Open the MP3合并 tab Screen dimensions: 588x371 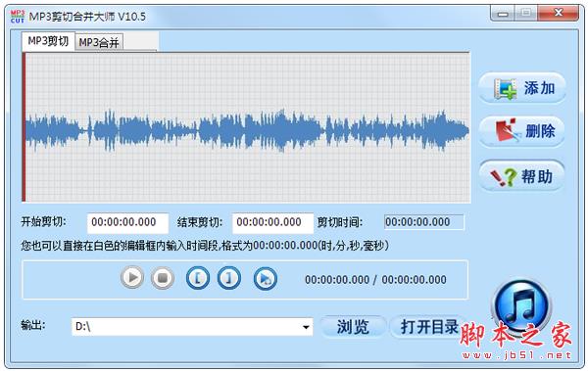point(99,42)
